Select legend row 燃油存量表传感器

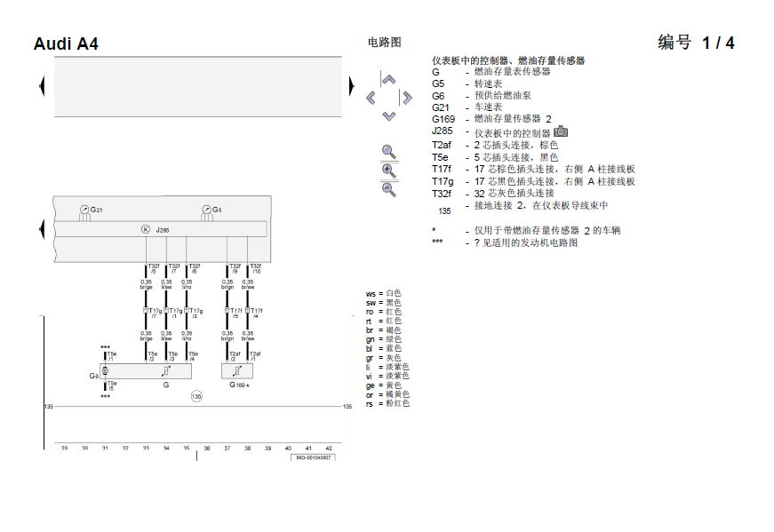pos(491,72)
